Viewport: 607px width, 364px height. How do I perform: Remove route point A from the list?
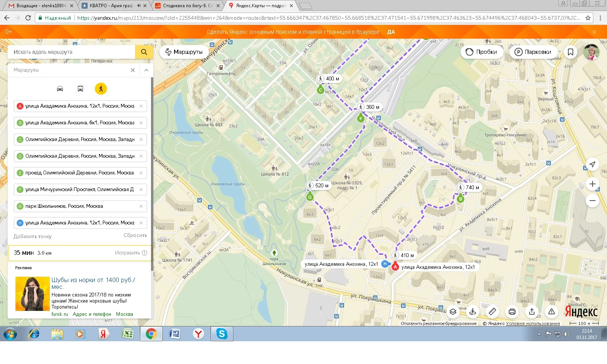tap(141, 106)
